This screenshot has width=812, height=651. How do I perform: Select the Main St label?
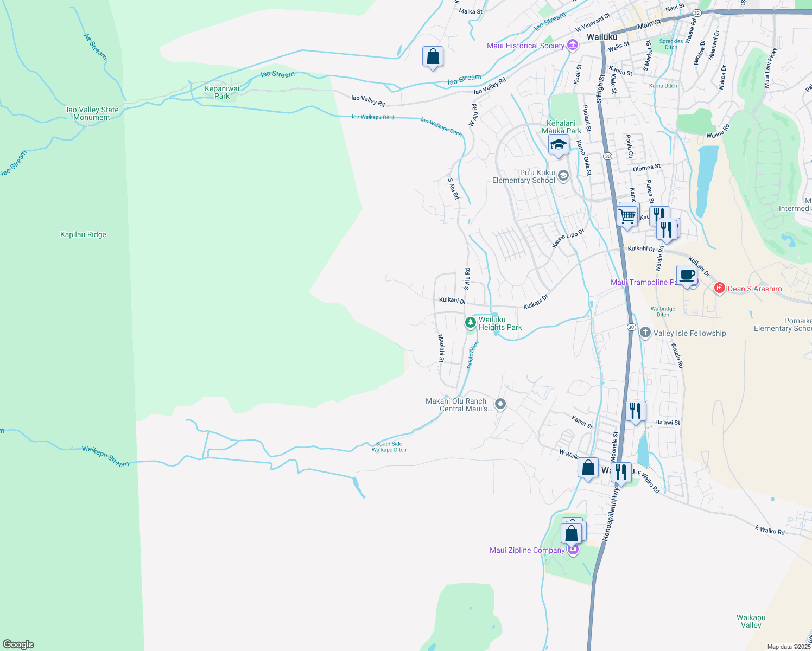click(x=650, y=24)
